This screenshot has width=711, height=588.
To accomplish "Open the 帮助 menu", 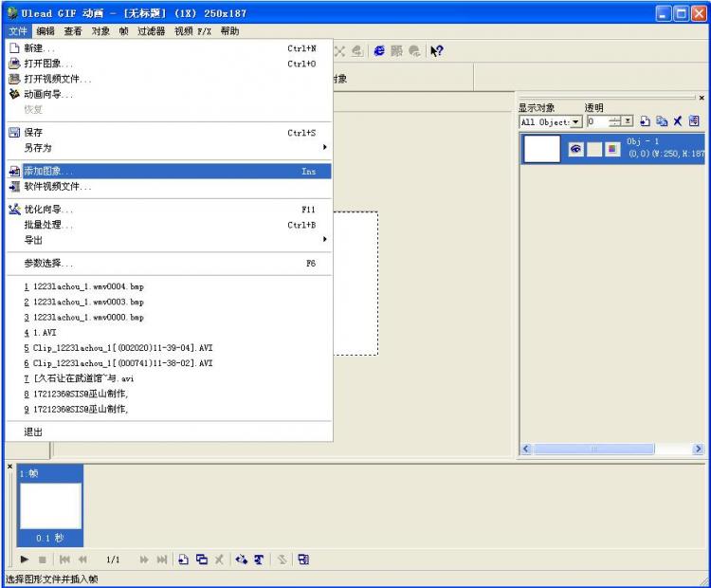I will [230, 31].
